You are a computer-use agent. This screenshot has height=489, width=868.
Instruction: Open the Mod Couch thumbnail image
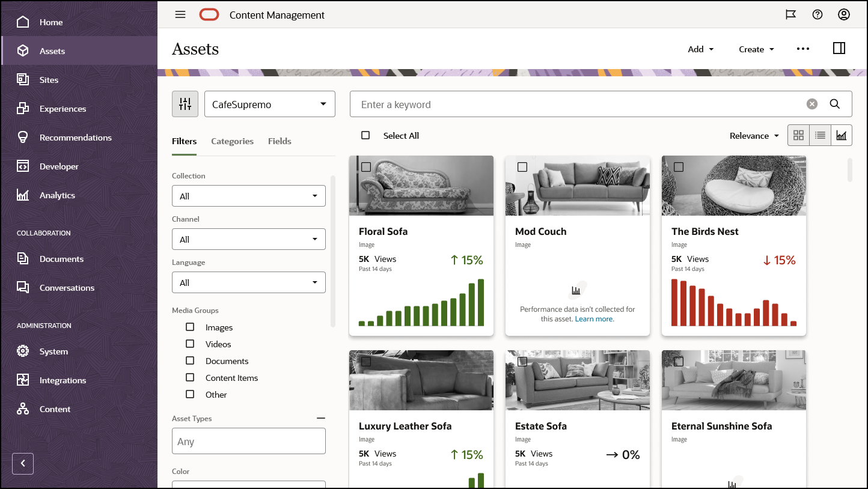pyautogui.click(x=578, y=186)
